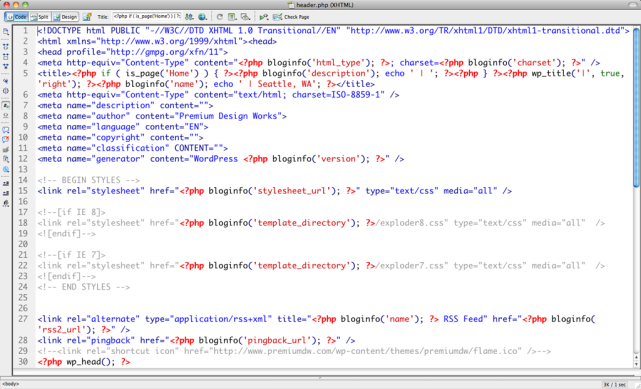Image resolution: width=641 pixels, height=389 pixels.
Task: Collapse full tag in coding toolbar
Action: [x=6, y=47]
